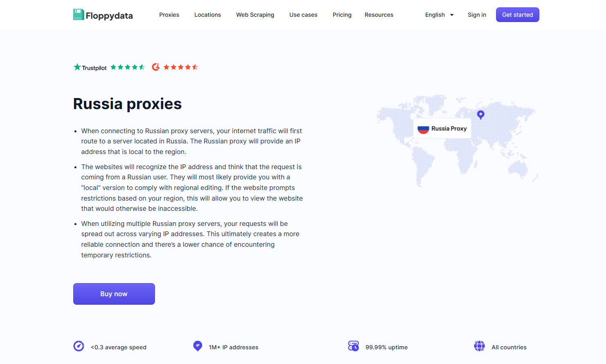Select the G2 rating icon
This screenshot has height=364, width=606.
(156, 67)
